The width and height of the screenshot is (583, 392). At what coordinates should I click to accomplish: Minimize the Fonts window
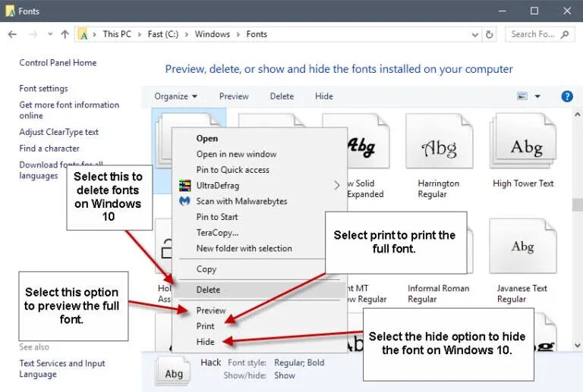pyautogui.click(x=503, y=11)
